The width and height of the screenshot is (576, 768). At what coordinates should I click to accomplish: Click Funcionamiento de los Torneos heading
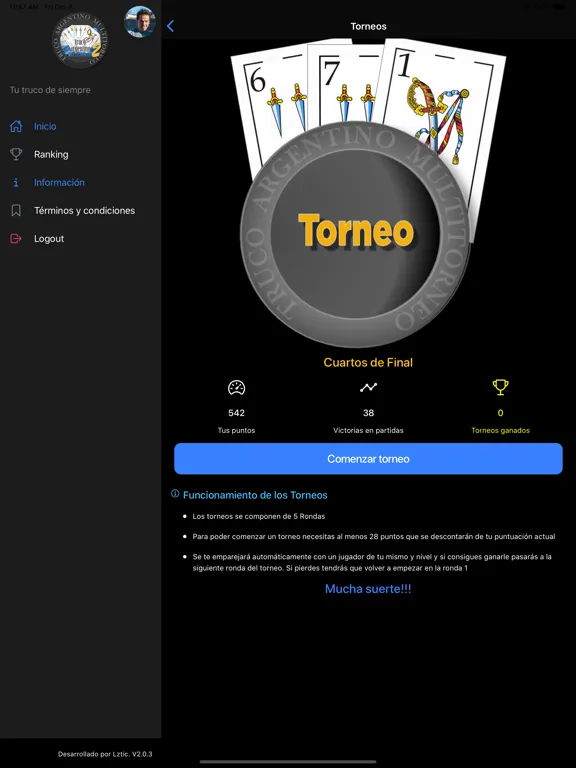255,495
